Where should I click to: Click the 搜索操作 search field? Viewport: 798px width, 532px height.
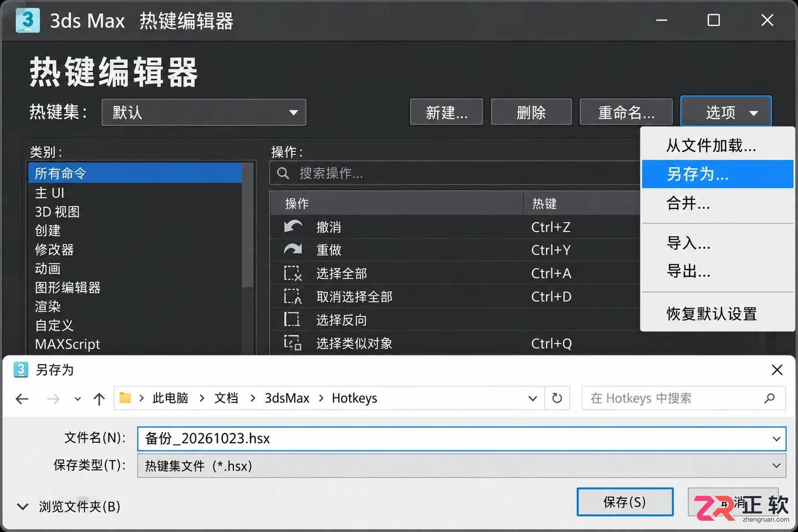tap(455, 173)
